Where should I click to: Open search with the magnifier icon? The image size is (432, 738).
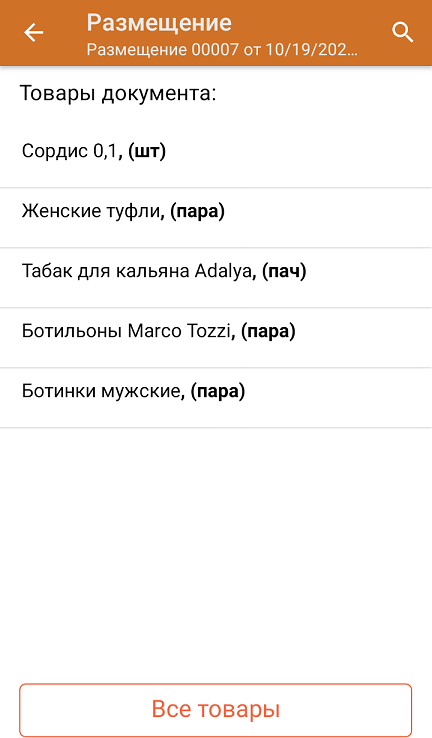point(402,32)
